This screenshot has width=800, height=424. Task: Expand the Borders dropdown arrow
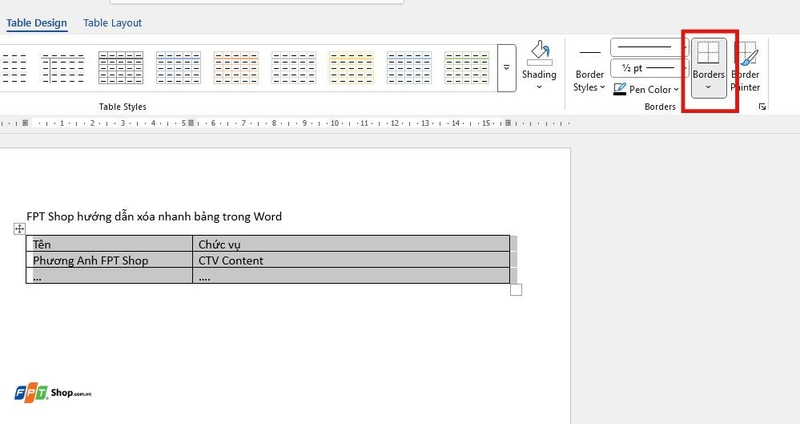(x=708, y=87)
